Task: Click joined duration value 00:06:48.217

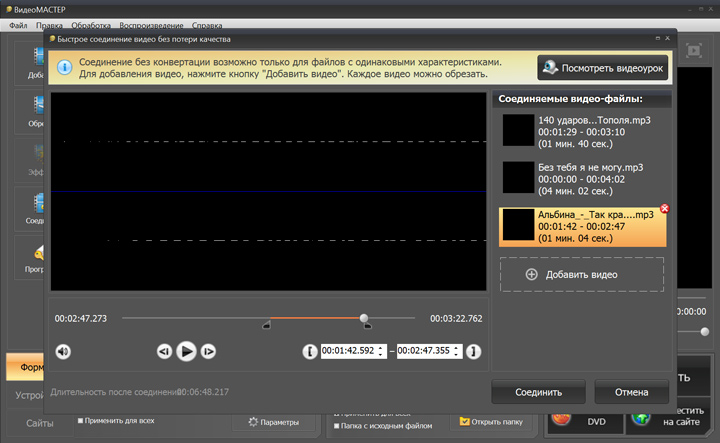Action: [203, 392]
